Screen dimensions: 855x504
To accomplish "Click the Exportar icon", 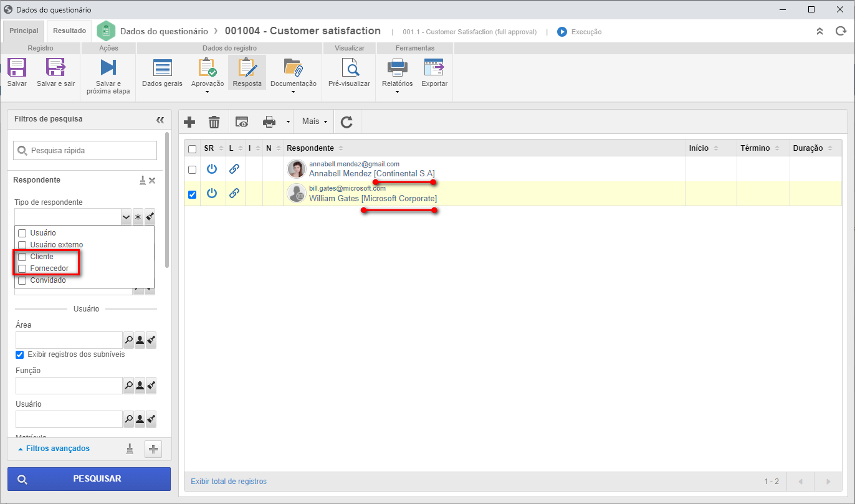I will [434, 67].
